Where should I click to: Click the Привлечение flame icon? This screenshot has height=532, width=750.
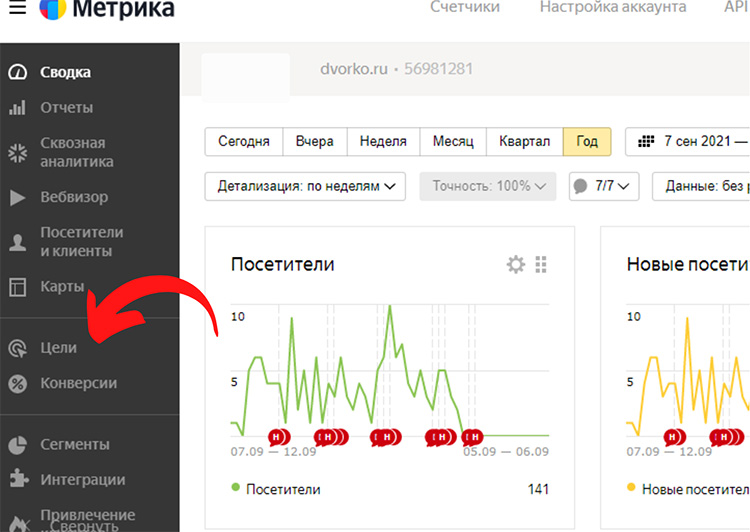(x=18, y=523)
